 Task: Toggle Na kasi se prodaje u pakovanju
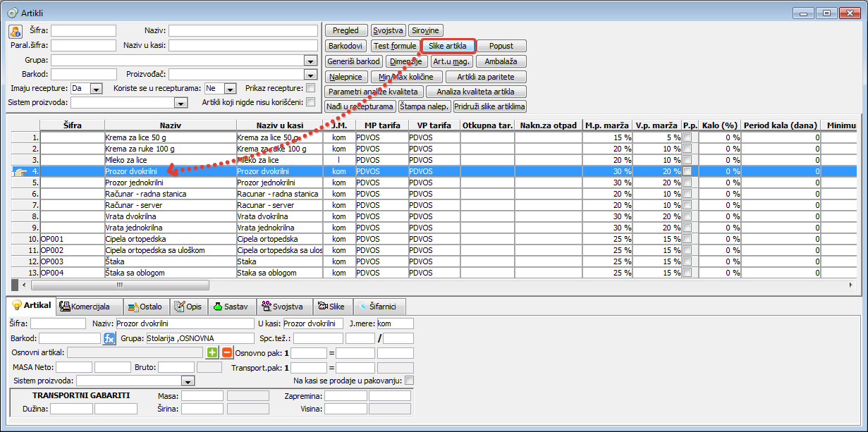[x=409, y=381]
